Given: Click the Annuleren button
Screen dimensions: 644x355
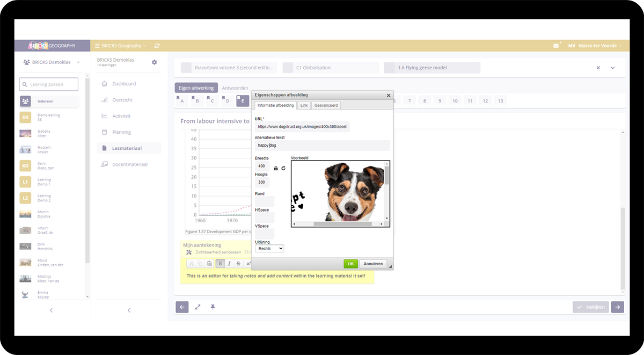Looking at the screenshot, I should [373, 264].
